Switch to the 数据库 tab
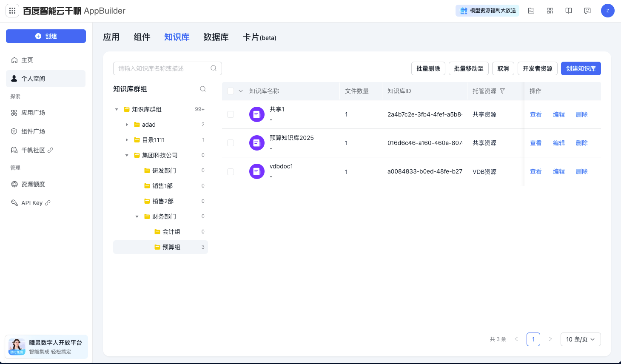The width and height of the screenshot is (621, 364). [x=216, y=37]
